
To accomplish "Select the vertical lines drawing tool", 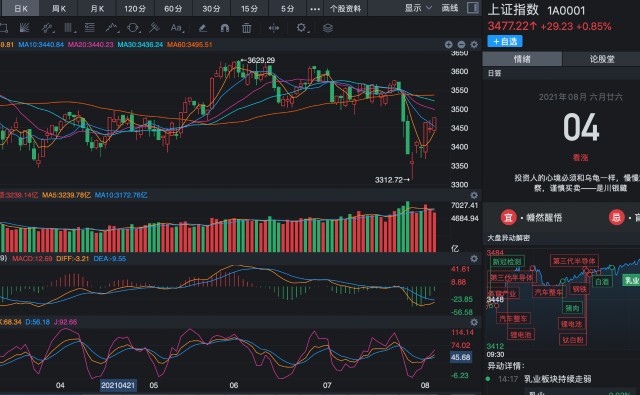I will pyautogui.click(x=69, y=28).
